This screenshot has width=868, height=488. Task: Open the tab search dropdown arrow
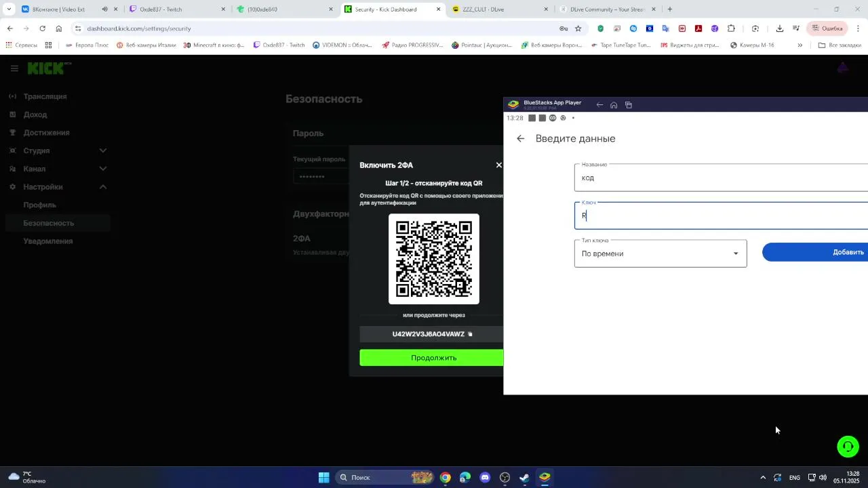click(x=9, y=9)
